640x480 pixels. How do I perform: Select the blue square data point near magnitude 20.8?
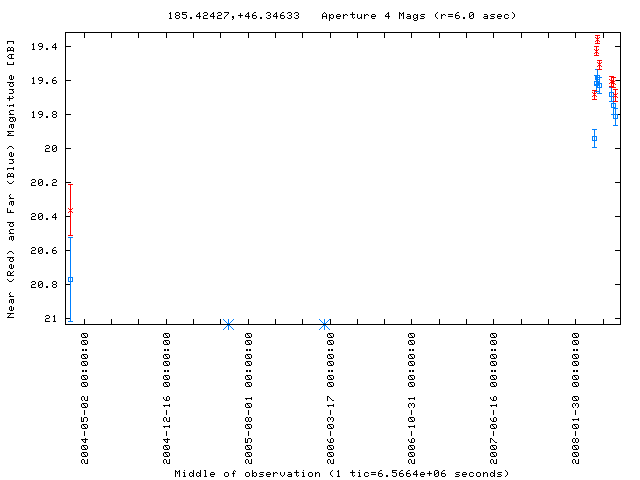70,280
